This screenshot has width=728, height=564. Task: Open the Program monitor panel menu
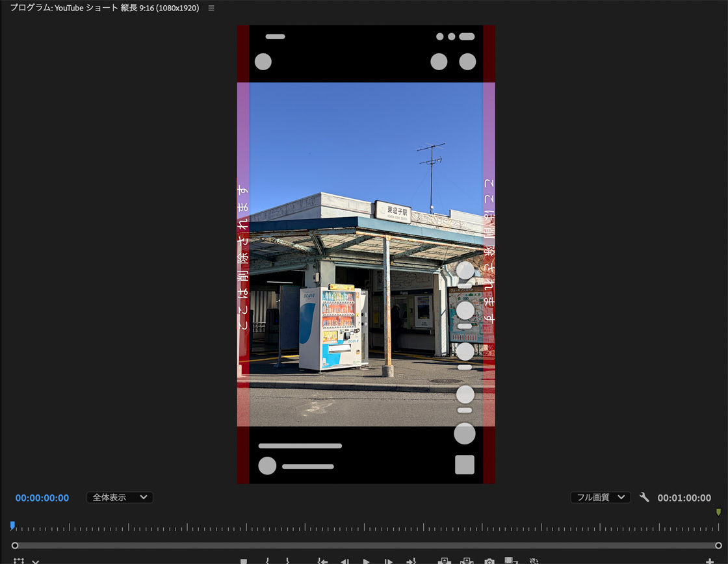(x=211, y=8)
